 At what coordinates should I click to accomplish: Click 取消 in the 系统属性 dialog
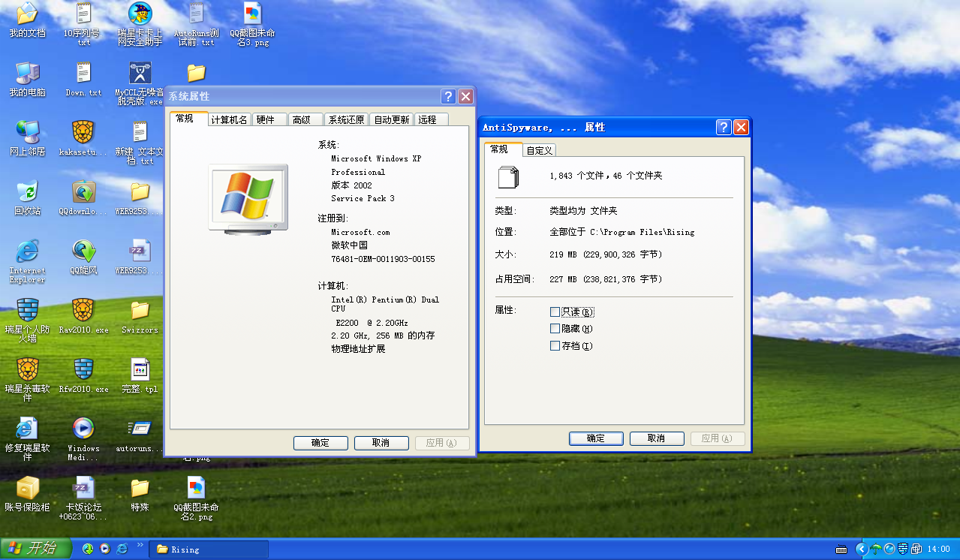point(381,443)
